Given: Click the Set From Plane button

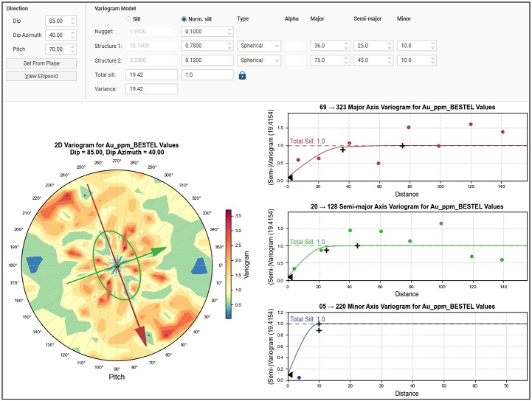Looking at the screenshot, I should click(x=41, y=63).
